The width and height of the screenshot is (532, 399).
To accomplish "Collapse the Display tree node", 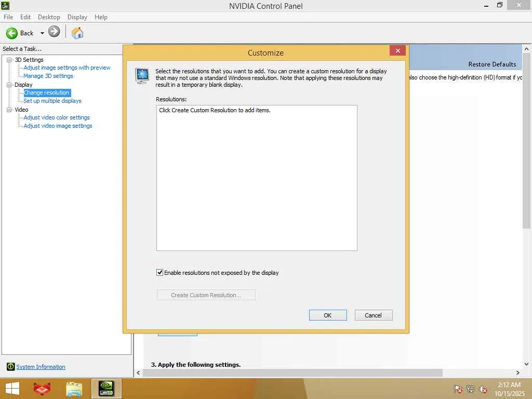I will [9, 85].
